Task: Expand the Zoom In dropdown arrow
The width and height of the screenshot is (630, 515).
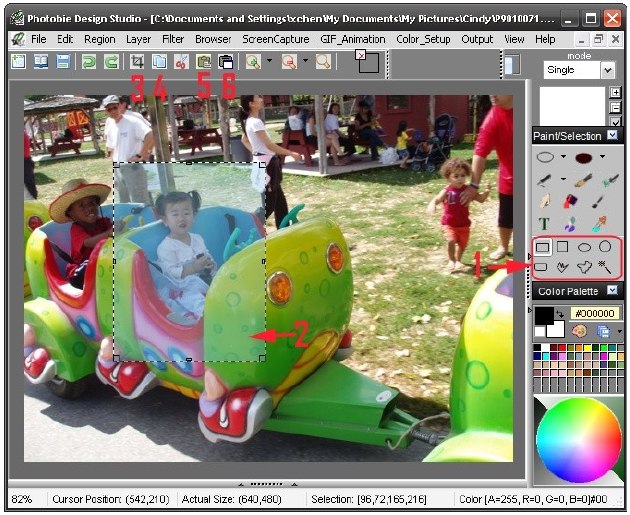Action: 269,62
